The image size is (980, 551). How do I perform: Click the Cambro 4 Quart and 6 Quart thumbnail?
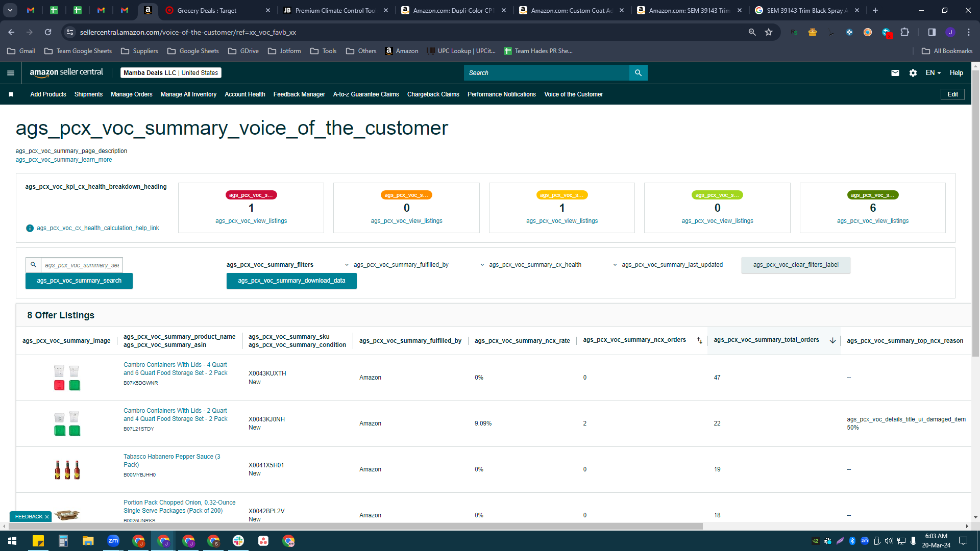tap(67, 378)
